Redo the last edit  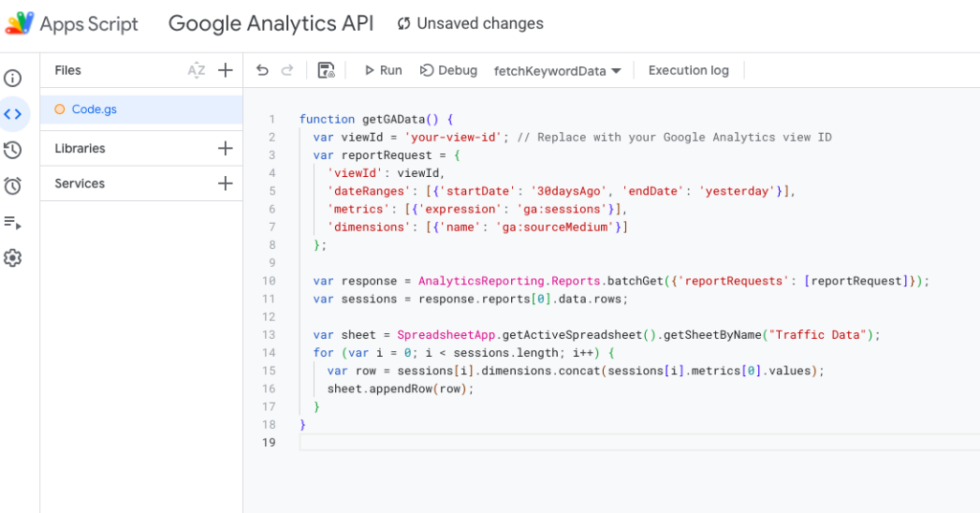287,70
